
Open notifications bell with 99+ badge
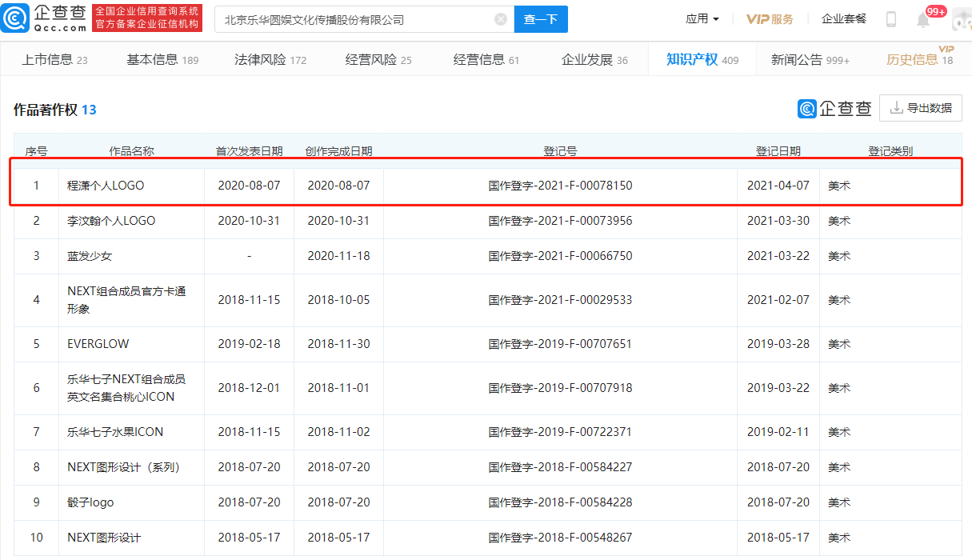coord(923,20)
